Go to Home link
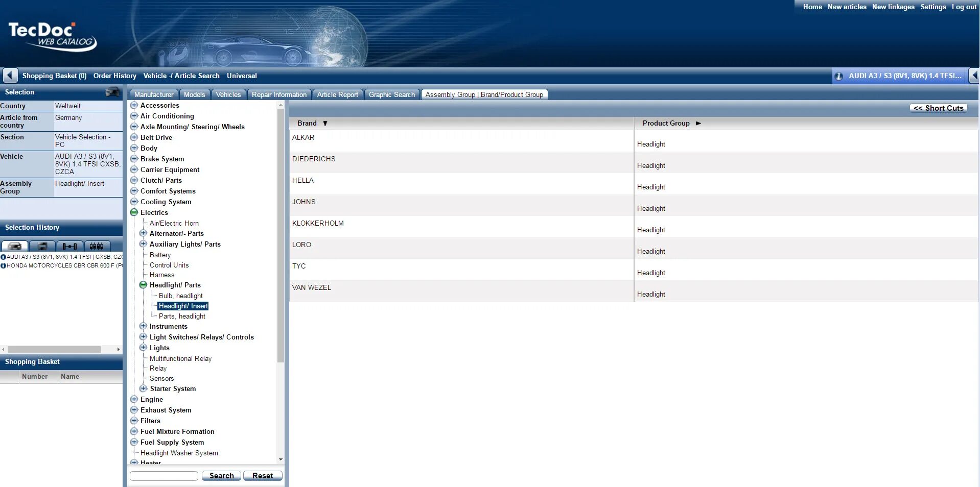 (x=812, y=7)
